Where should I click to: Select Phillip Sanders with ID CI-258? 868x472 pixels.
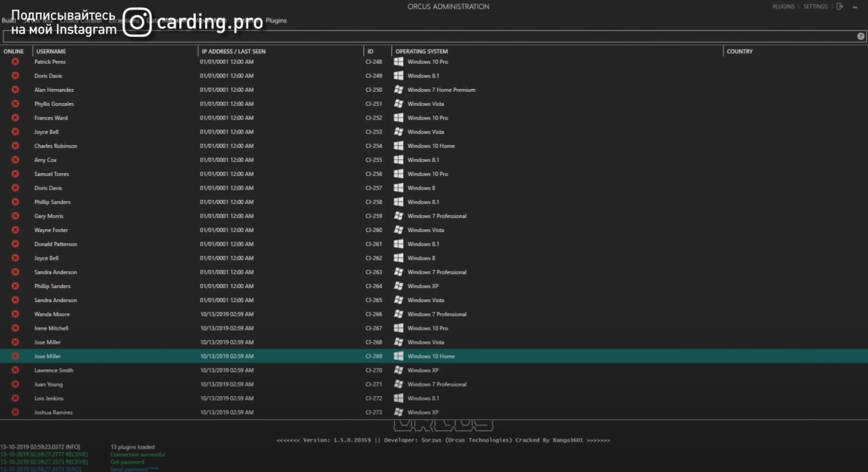[x=52, y=202]
